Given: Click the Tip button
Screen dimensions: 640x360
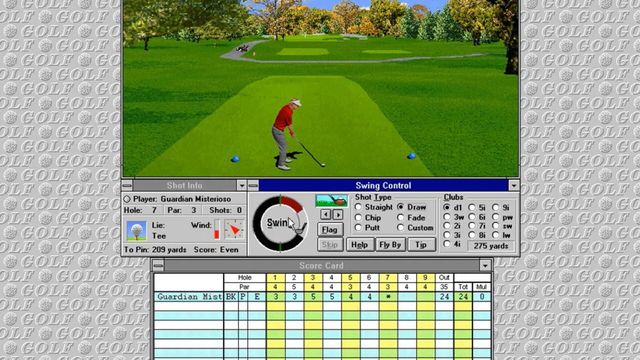Looking at the screenshot, I should [x=421, y=244].
